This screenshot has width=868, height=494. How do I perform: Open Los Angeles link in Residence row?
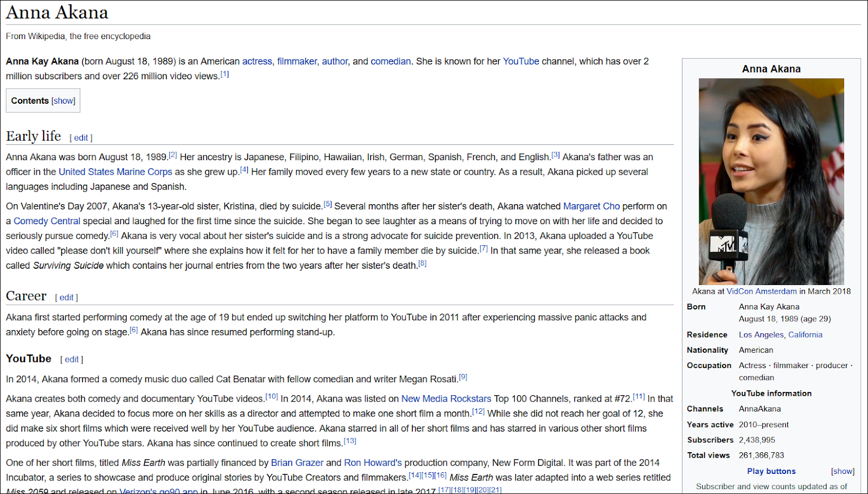[761, 335]
